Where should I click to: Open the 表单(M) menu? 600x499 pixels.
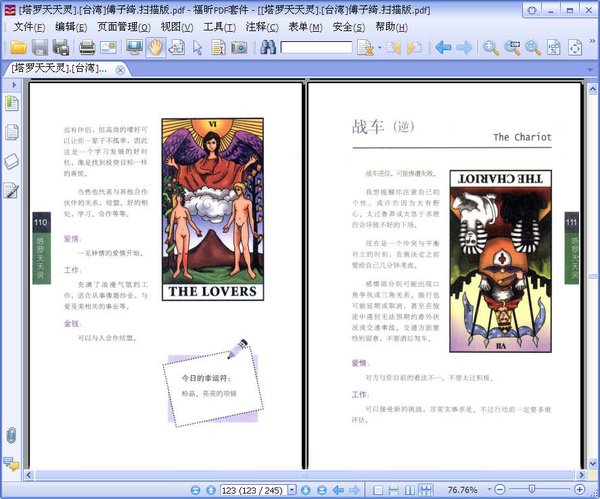point(305,27)
